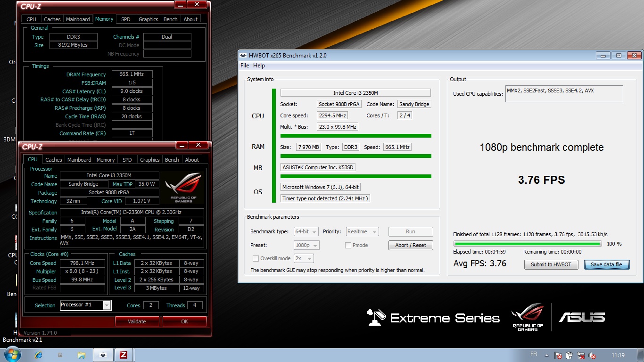Viewport: 644px width, 362px height.
Task: Switch to CPU-Z via red Z taskbar icon
Action: 124,355
